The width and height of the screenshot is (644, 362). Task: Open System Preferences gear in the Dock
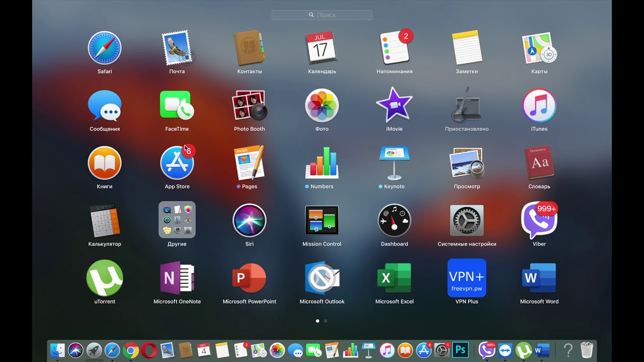[x=442, y=350]
